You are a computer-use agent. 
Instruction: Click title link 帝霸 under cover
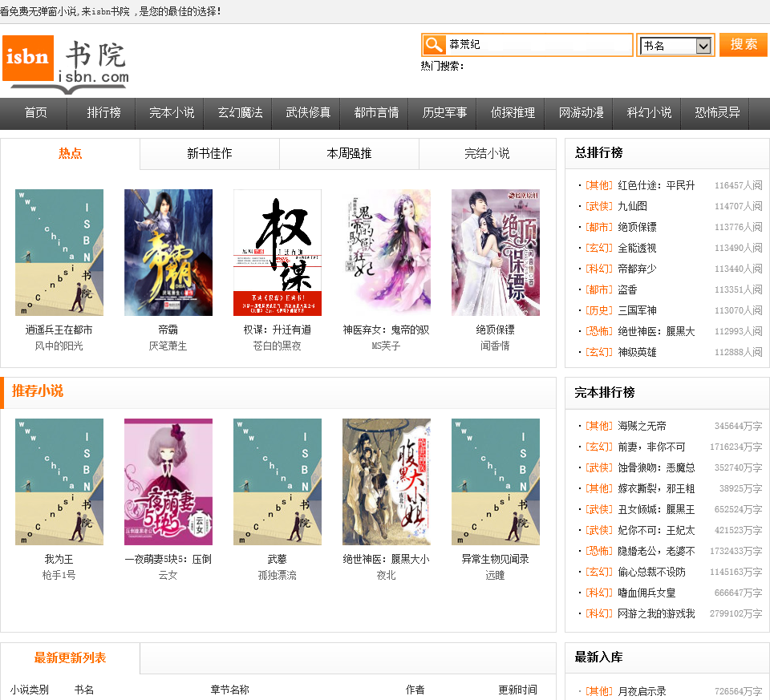click(x=168, y=330)
